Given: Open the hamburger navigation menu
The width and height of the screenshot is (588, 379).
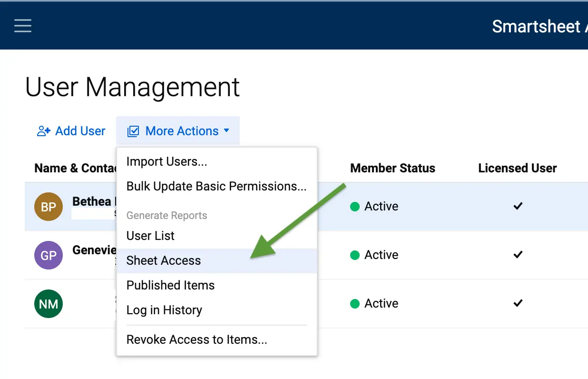Looking at the screenshot, I should 23,25.
